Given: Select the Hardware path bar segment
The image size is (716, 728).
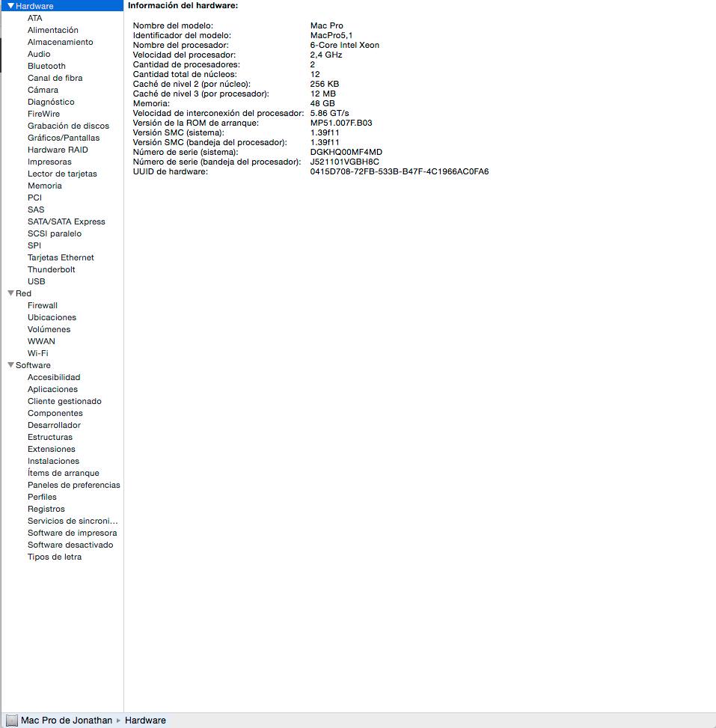Looking at the screenshot, I should click(x=145, y=720).
